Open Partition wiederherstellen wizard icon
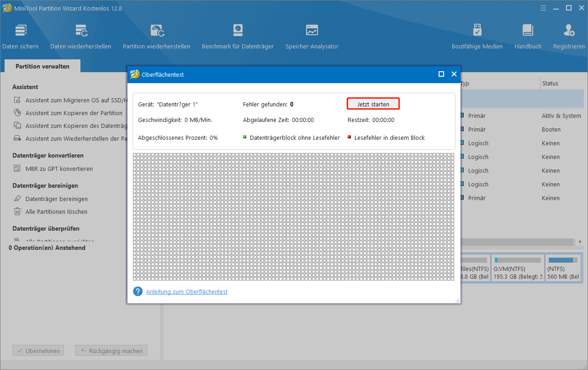This screenshot has width=588, height=370. tap(157, 37)
